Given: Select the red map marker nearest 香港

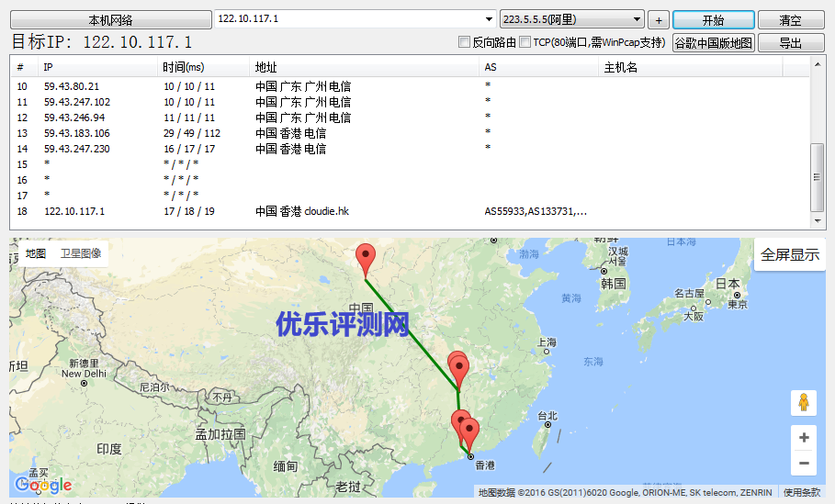Looking at the screenshot, I should pos(469,436).
